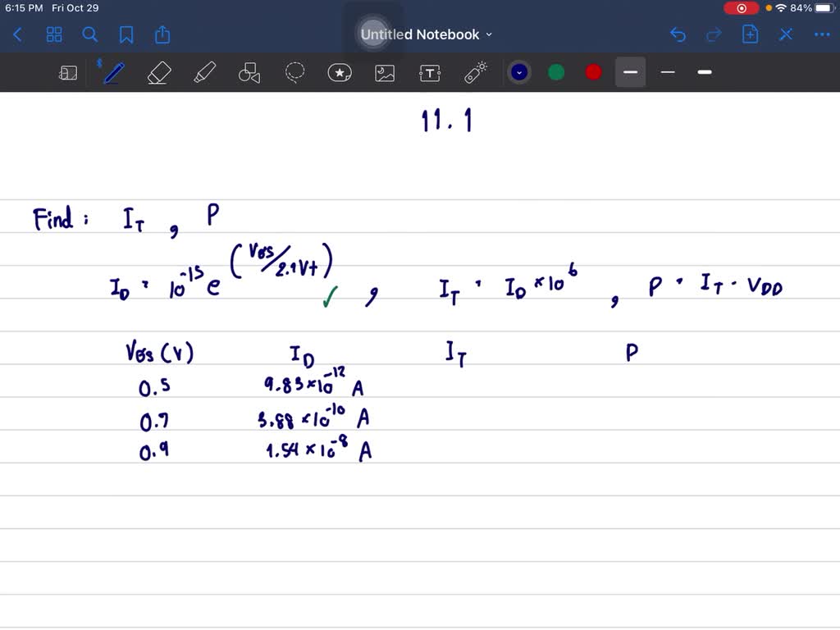840x630 pixels.
Task: Activate the laser pointer tool
Action: coord(476,72)
